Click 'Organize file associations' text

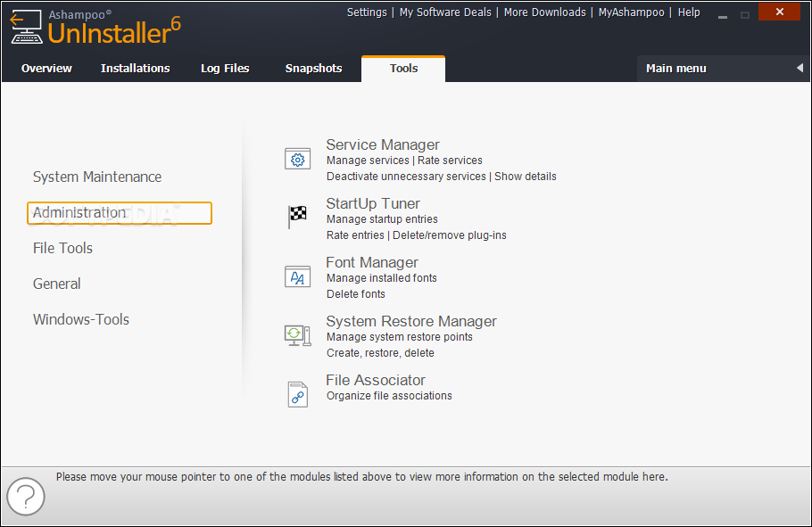pos(389,396)
